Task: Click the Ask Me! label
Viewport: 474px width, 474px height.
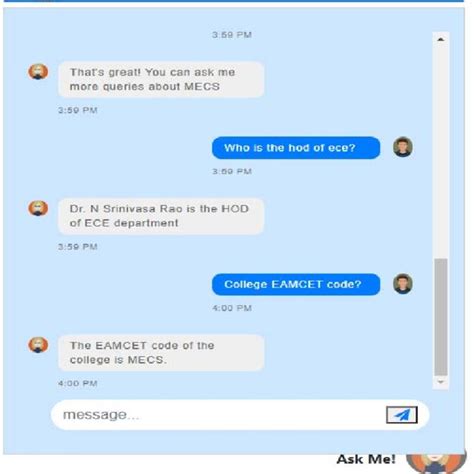Action: 366,459
